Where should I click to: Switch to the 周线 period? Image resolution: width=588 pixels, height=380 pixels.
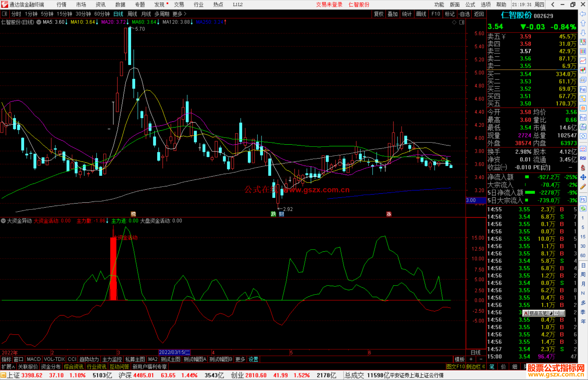pos(132,14)
